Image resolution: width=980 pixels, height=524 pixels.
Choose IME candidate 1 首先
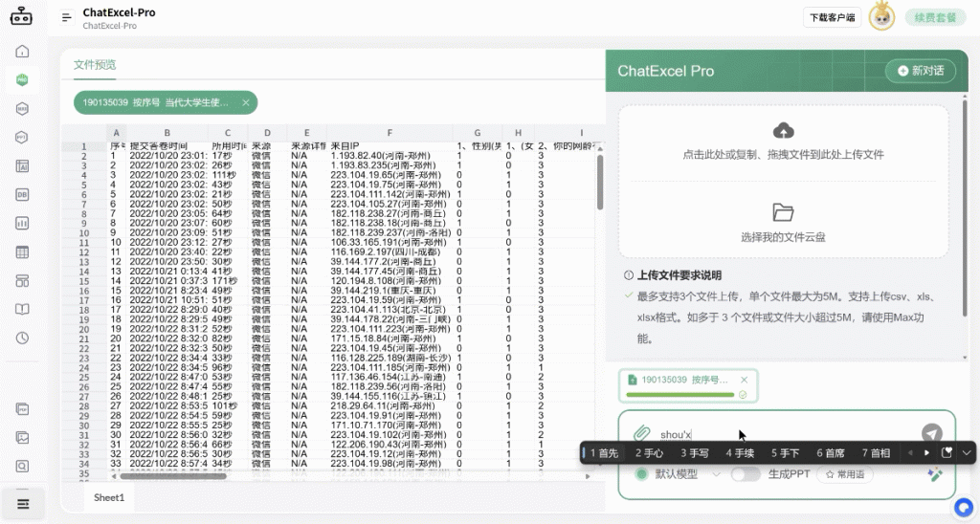[x=604, y=453]
